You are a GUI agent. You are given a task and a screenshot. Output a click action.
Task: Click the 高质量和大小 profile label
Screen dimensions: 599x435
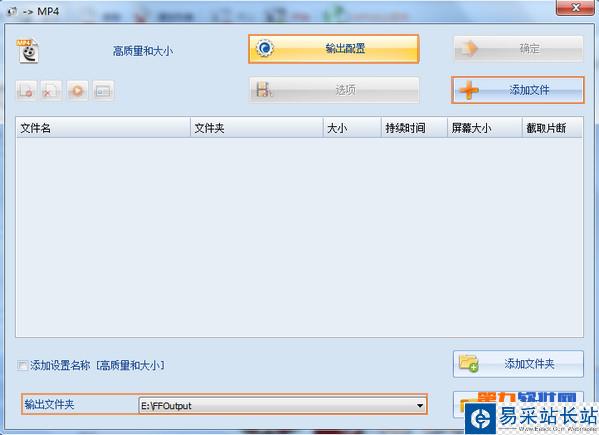click(x=143, y=51)
